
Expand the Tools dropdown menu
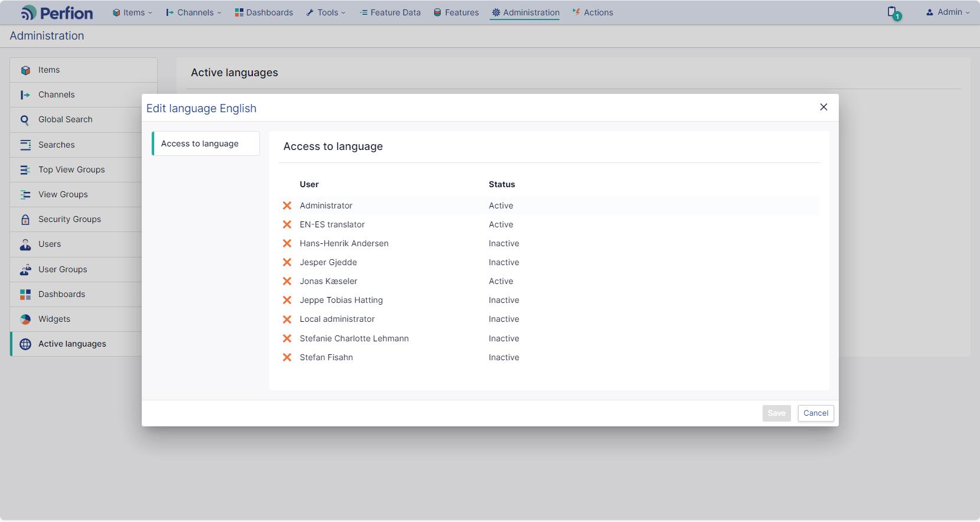326,12
